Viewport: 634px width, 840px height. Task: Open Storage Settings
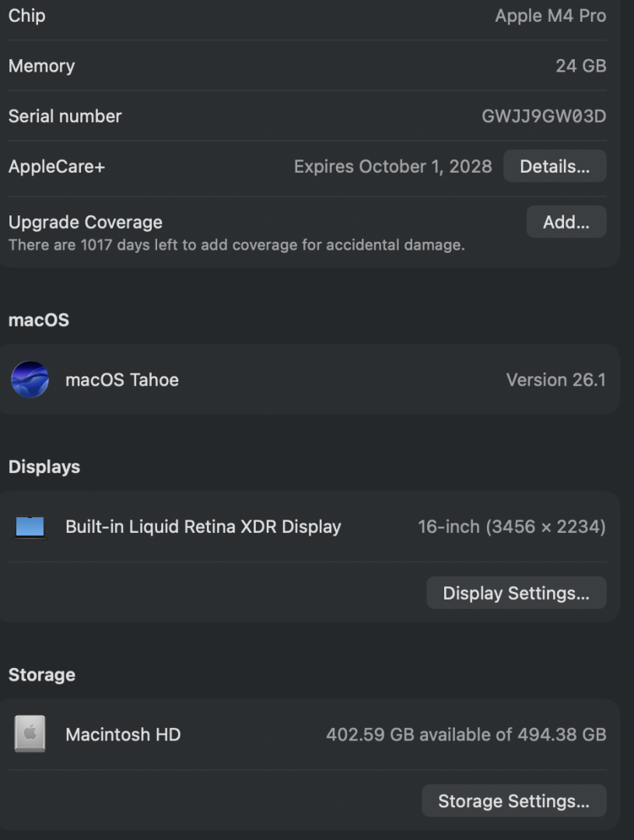tap(513, 801)
